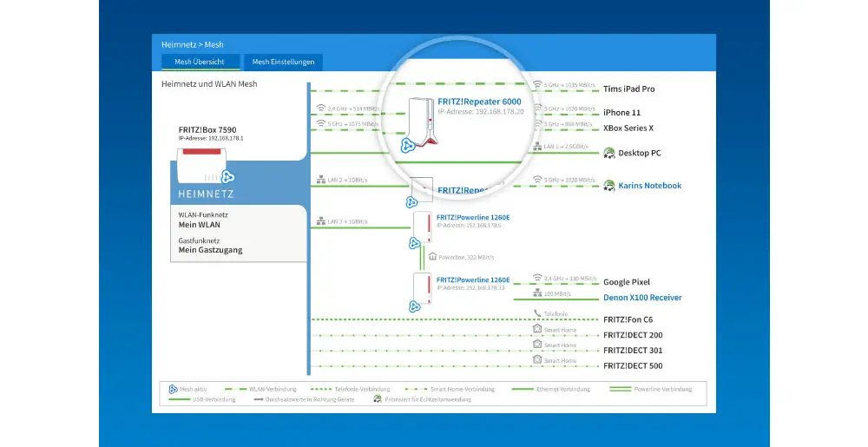Select the Google Pixel device
The height and width of the screenshot is (447, 868).
[x=627, y=282]
